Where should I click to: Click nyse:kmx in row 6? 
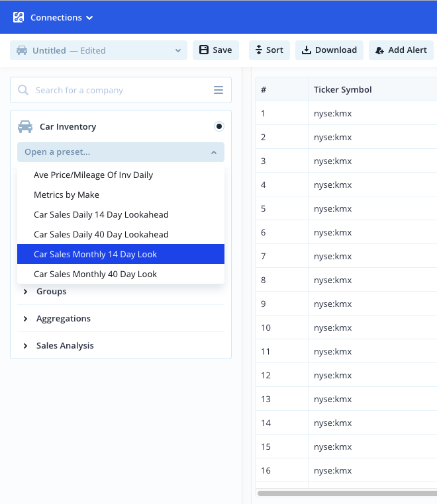click(x=333, y=232)
